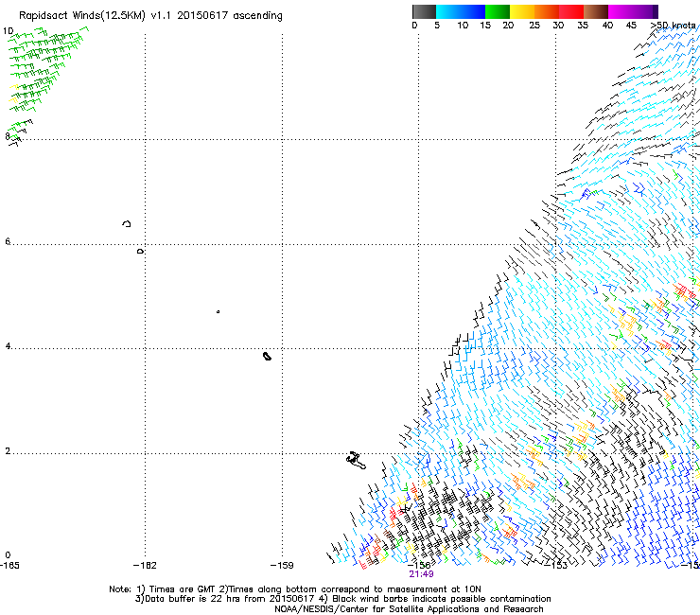Click the longitude label '-156'
The width and height of the screenshot is (700, 615).
(x=419, y=566)
